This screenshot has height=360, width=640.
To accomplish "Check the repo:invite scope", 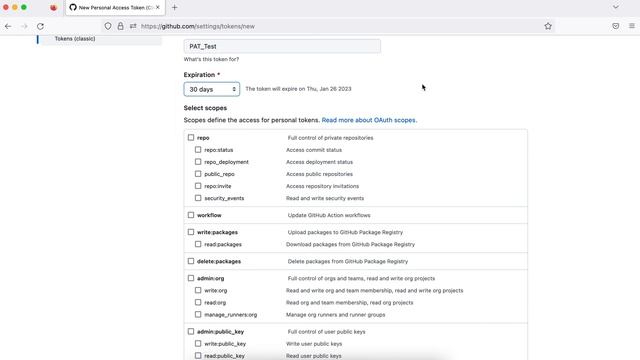I will coord(198,186).
